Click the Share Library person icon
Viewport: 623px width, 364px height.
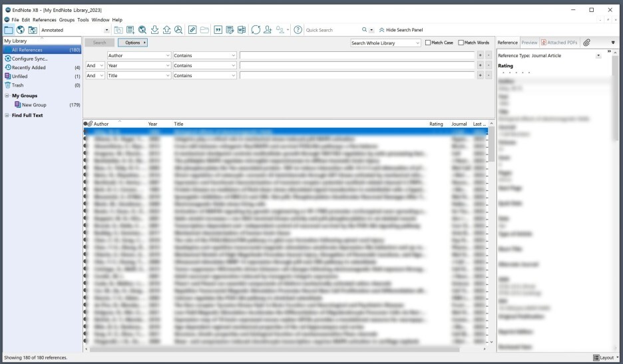268,30
